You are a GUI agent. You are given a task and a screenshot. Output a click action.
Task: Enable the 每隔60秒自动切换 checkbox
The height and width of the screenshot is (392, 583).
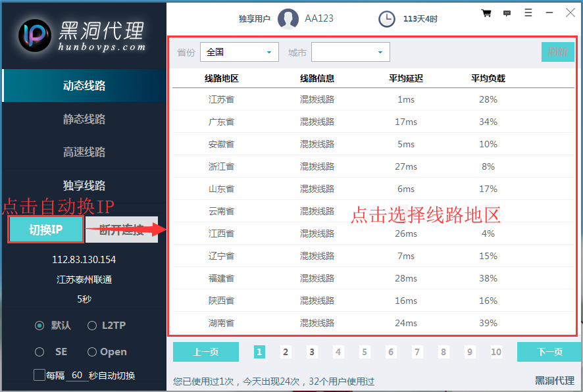[39, 376]
